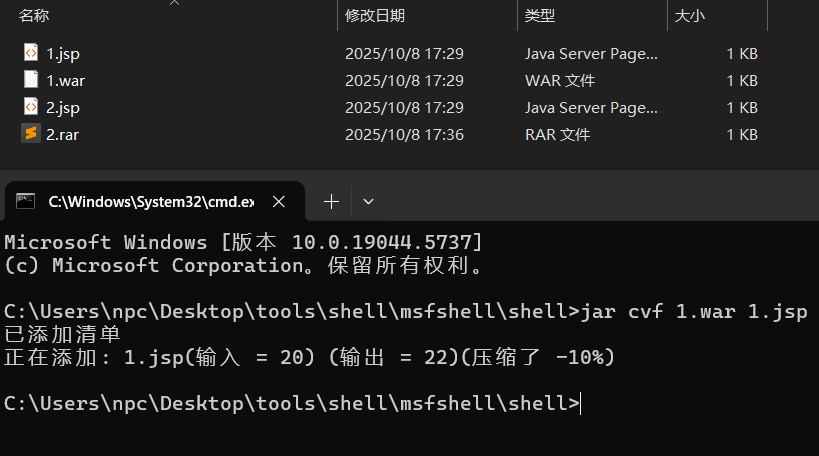The width and height of the screenshot is (819, 456).
Task: Select the 2.jsp file name
Action: coord(62,107)
